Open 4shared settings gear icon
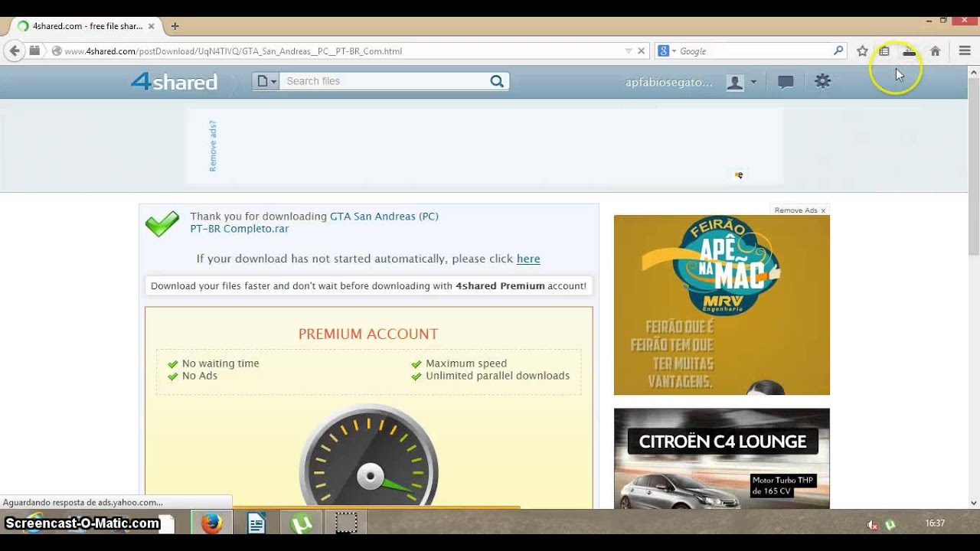This screenshot has height=551, width=980. [x=822, y=81]
